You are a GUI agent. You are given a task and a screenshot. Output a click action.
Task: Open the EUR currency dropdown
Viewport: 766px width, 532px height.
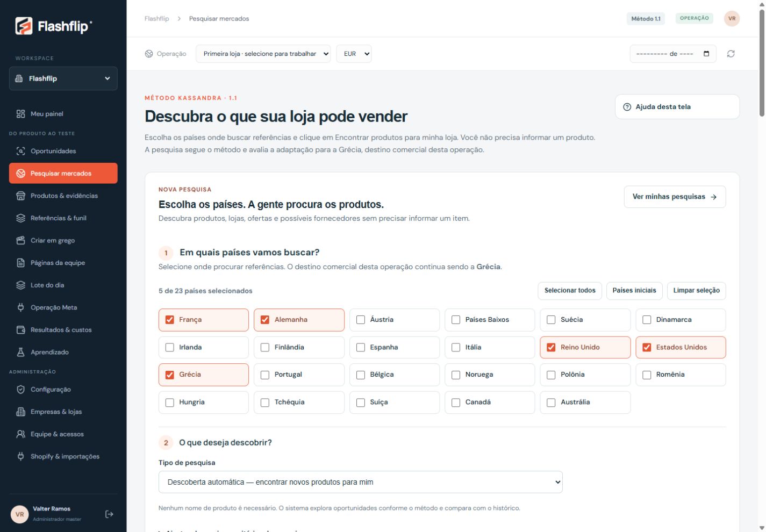click(x=354, y=54)
